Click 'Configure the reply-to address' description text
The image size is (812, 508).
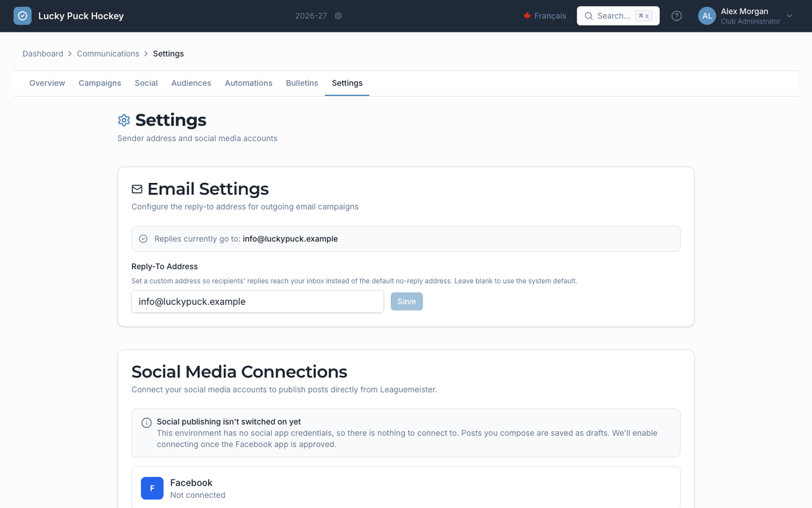[245, 207]
